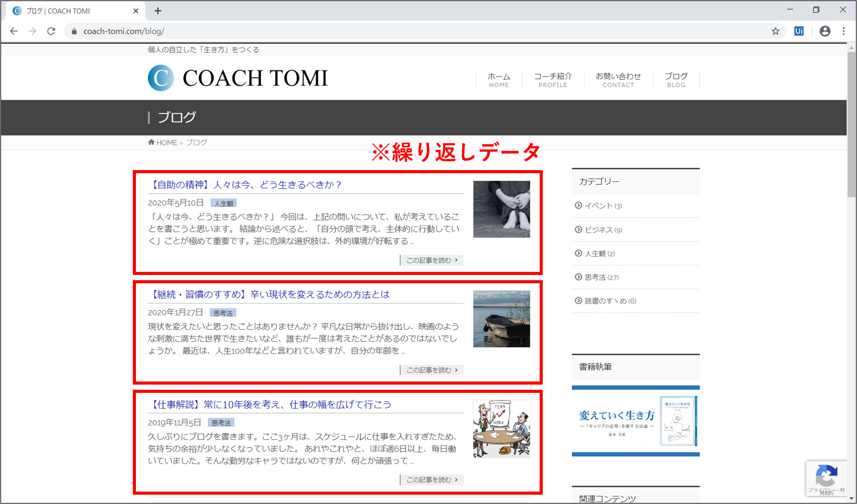This screenshot has height=504, width=857.
Task: Go to ホーム HOME menu item
Action: click(499, 80)
